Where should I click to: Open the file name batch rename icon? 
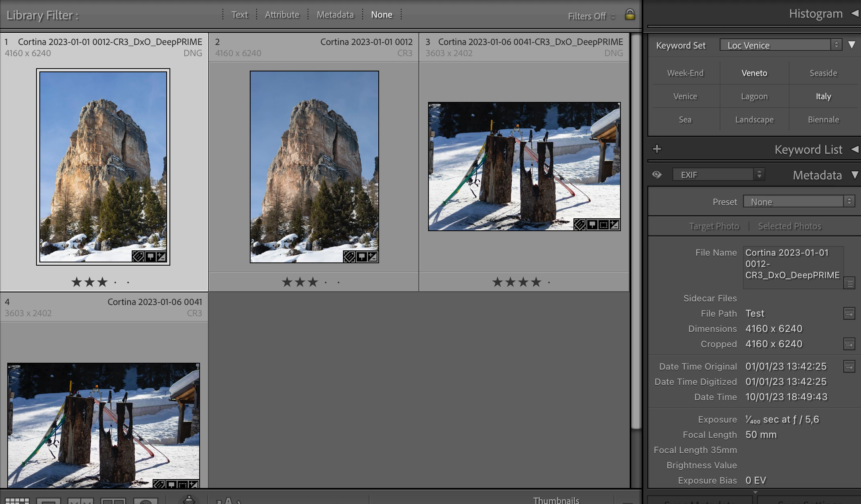tap(849, 283)
